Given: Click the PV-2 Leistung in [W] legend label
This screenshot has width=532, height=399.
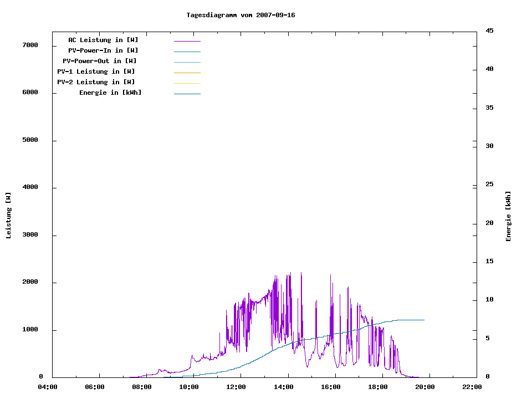Looking at the screenshot, I should (96, 82).
